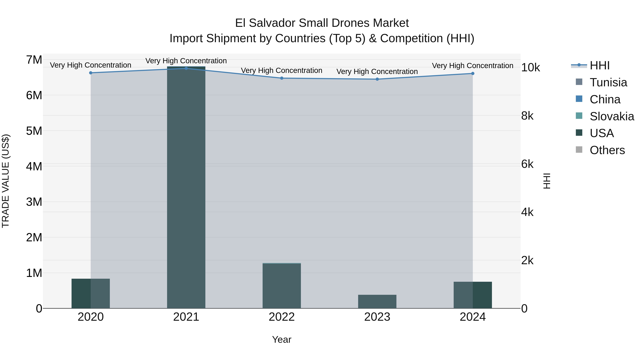
Task: Click the 2022 Very High Concentration label
Action: coord(282,71)
